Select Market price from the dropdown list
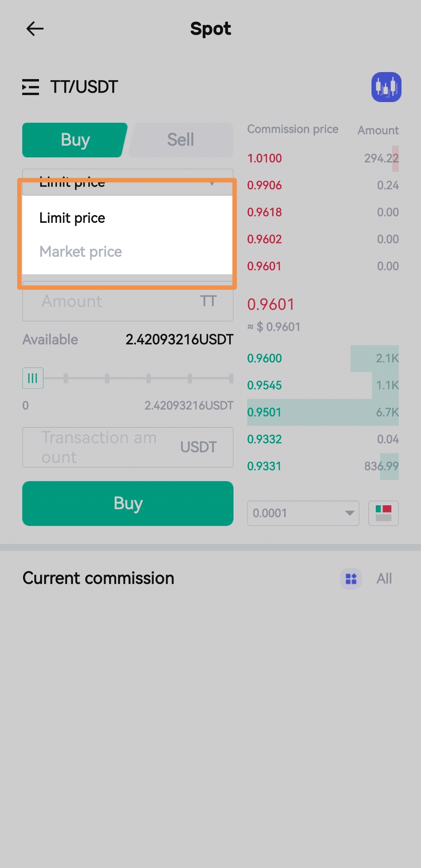Viewport: 421px width, 868px height. pyautogui.click(x=81, y=252)
